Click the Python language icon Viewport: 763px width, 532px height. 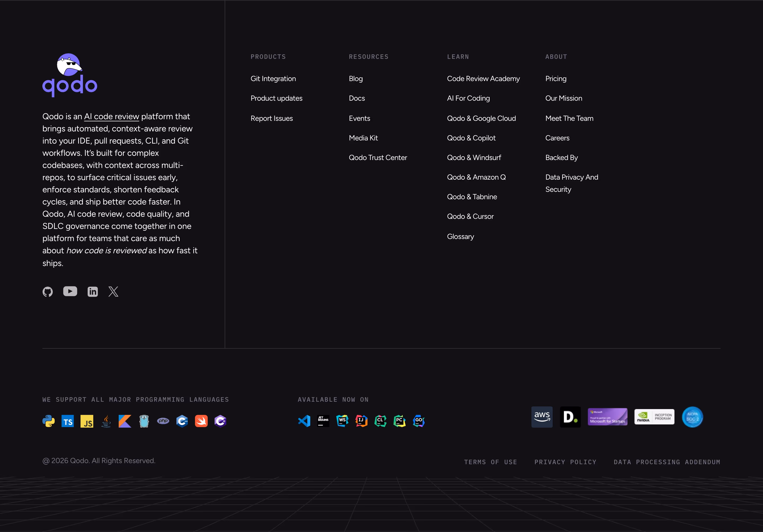[x=48, y=421]
